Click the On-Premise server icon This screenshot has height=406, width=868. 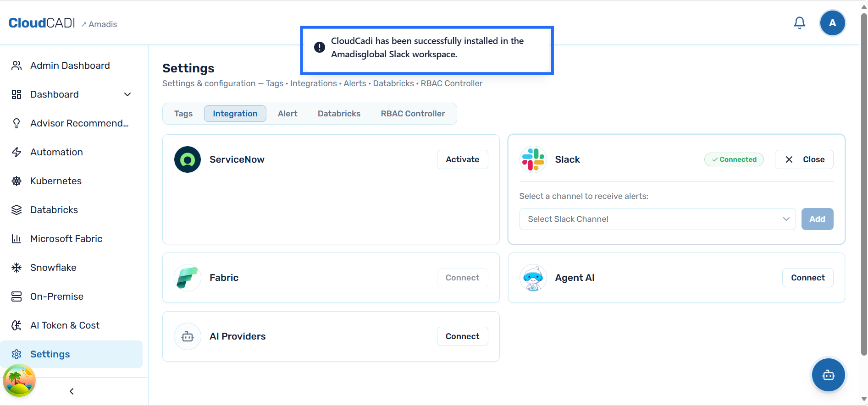(17, 296)
